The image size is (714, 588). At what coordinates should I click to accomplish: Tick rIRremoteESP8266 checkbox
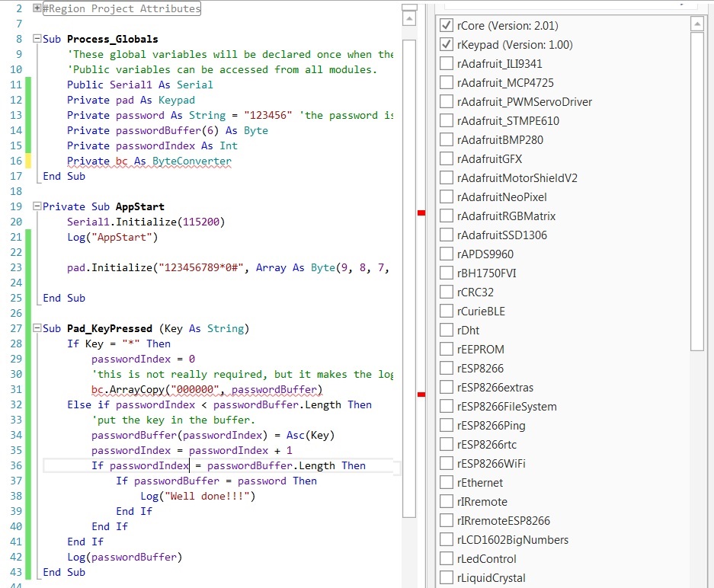(447, 521)
